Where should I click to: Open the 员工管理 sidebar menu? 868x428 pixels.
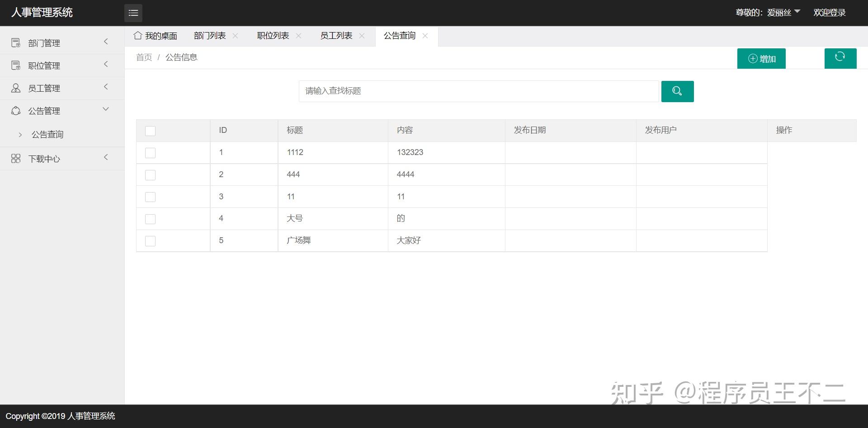point(62,88)
